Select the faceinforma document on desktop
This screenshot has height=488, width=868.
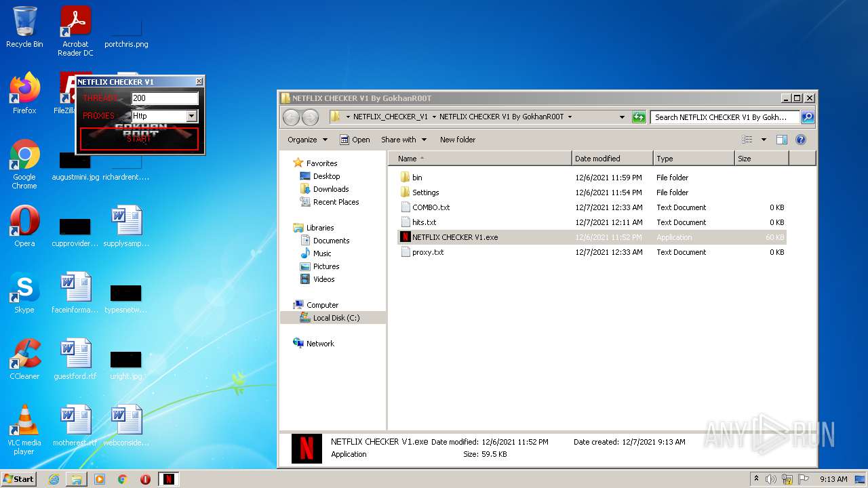pos(75,293)
